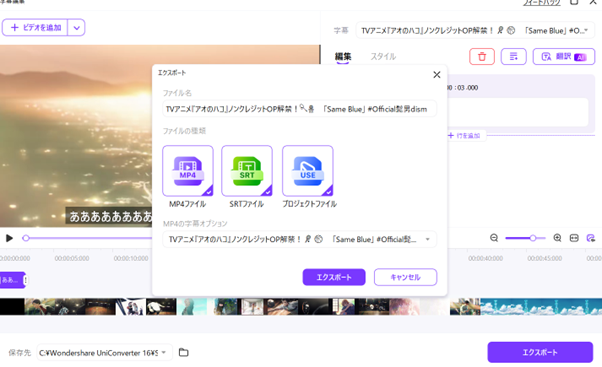This screenshot has height=367, width=602.
Task: Select the ああ subtitle clip on timeline
Action: click(x=12, y=280)
